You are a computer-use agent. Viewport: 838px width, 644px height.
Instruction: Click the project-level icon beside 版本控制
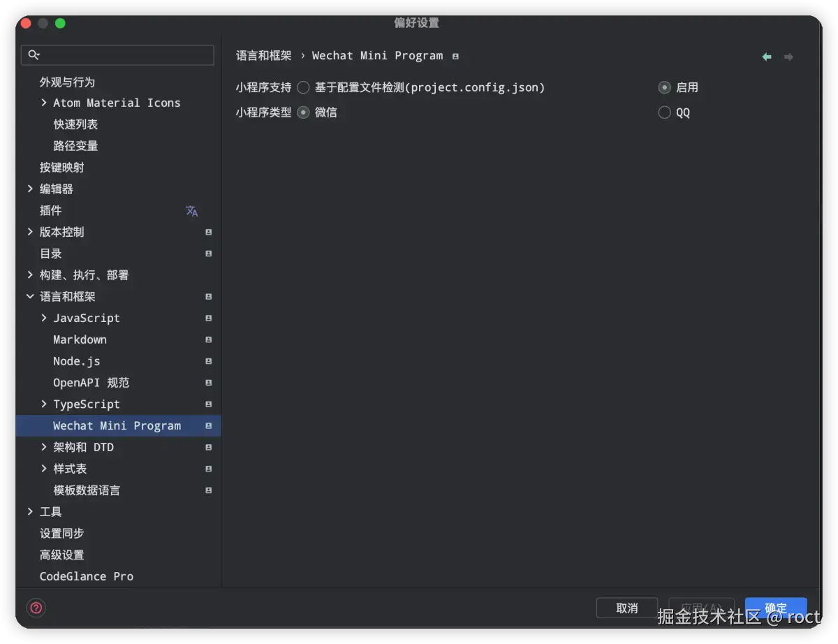208,232
